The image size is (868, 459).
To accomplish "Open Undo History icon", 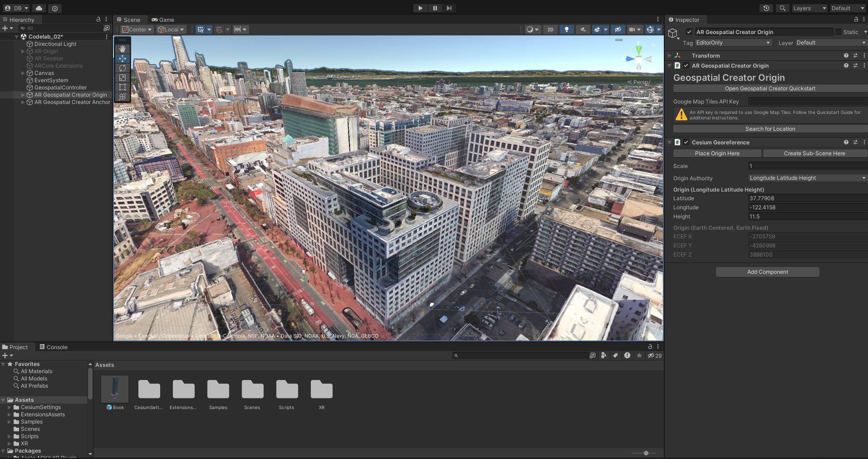I will pyautogui.click(x=766, y=8).
